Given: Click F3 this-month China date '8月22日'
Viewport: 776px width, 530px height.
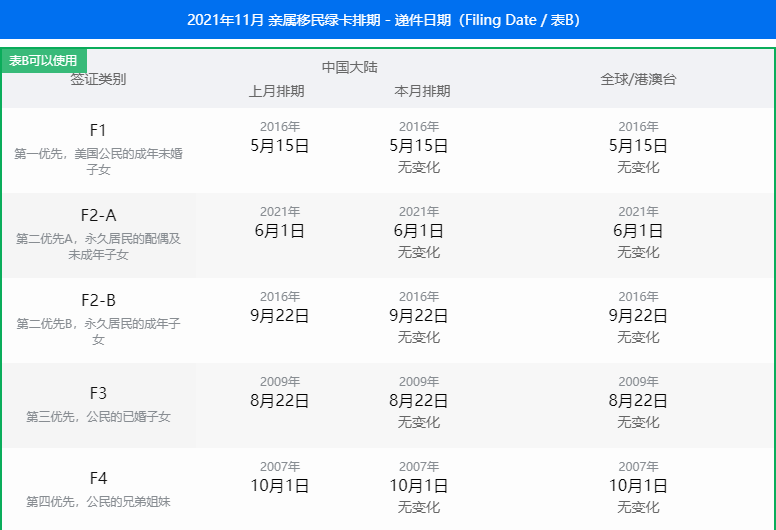Looking at the screenshot, I should tap(419, 401).
